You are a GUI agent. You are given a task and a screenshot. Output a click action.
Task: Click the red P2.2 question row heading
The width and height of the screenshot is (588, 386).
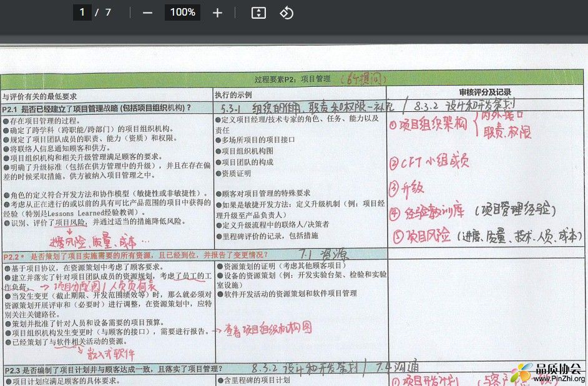tap(135, 256)
